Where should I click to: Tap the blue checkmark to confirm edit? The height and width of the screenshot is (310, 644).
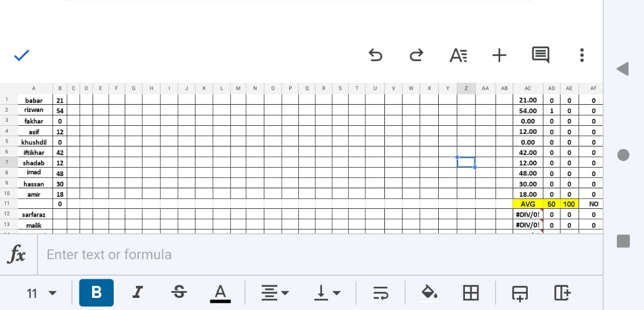[x=22, y=55]
